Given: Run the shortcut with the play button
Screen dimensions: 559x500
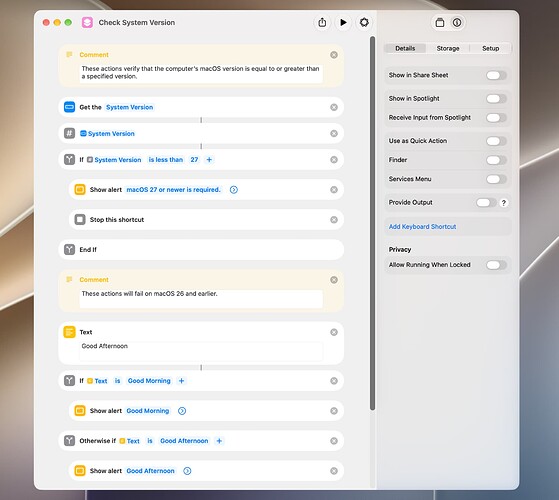Looking at the screenshot, I should [343, 22].
